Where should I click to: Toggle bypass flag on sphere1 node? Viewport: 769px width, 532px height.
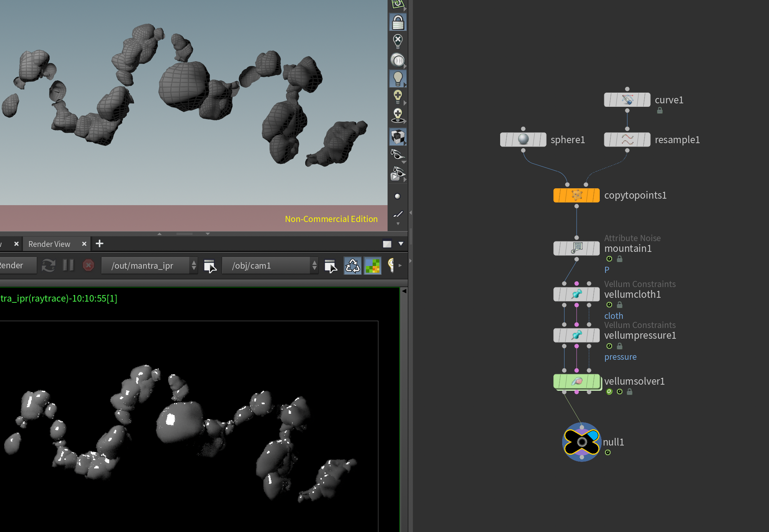point(504,140)
